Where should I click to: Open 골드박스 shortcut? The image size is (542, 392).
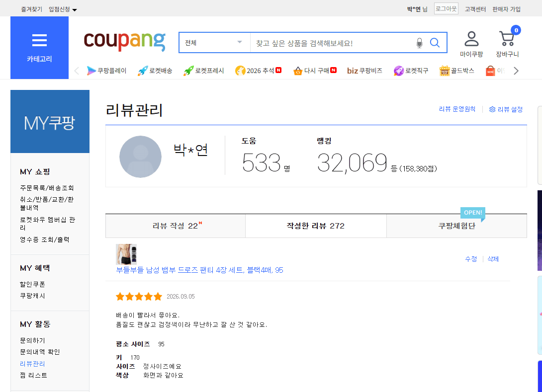pyautogui.click(x=456, y=71)
